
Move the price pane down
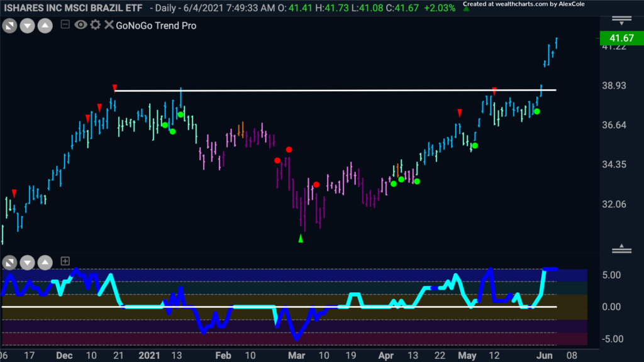pos(28,26)
